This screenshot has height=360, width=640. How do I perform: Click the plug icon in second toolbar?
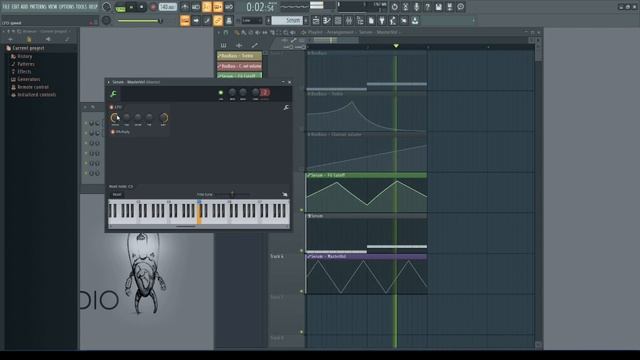(x=382, y=20)
